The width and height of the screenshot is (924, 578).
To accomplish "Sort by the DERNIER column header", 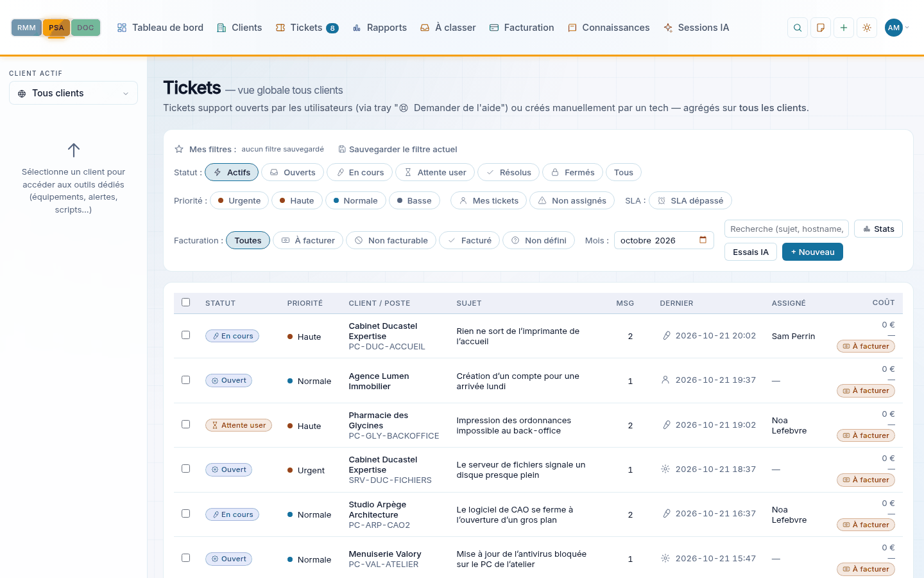I will (x=676, y=303).
